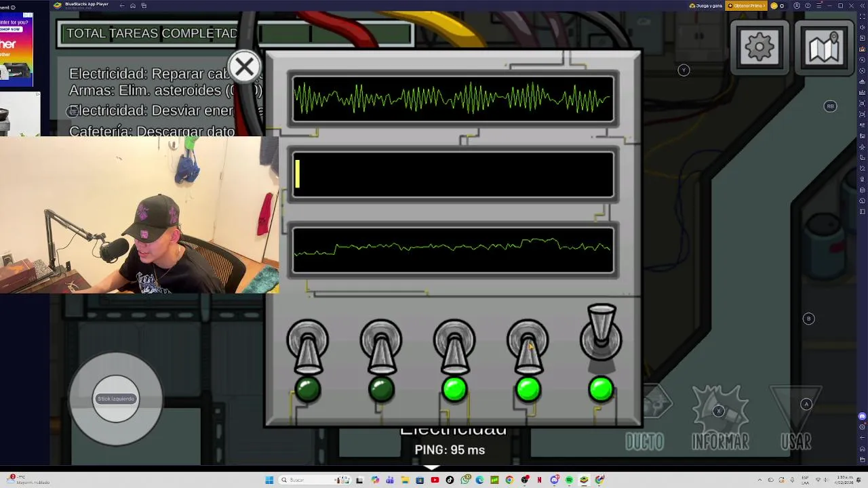The width and height of the screenshot is (868, 488).
Task: Open the Discord icon in side toolbar
Action: pos(862,416)
